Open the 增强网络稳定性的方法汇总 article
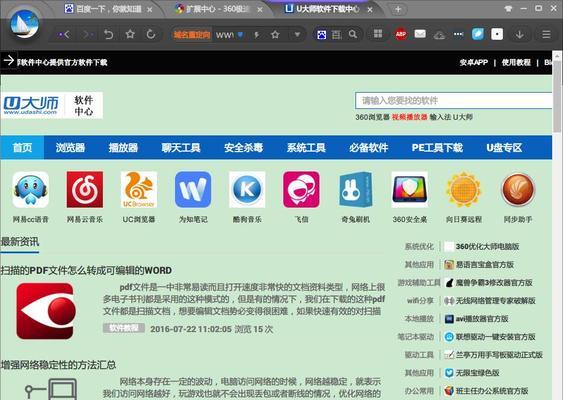 (x=58, y=365)
